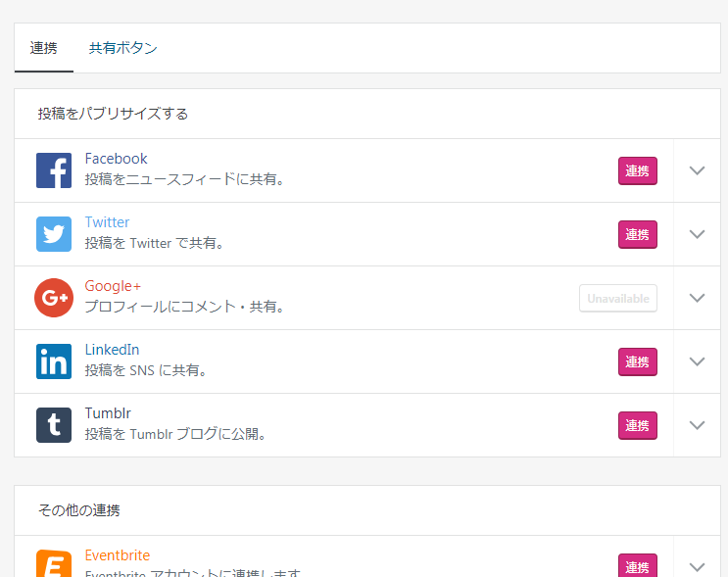The width and height of the screenshot is (728, 577).
Task: Click the Facebook logo icon
Action: (54, 170)
